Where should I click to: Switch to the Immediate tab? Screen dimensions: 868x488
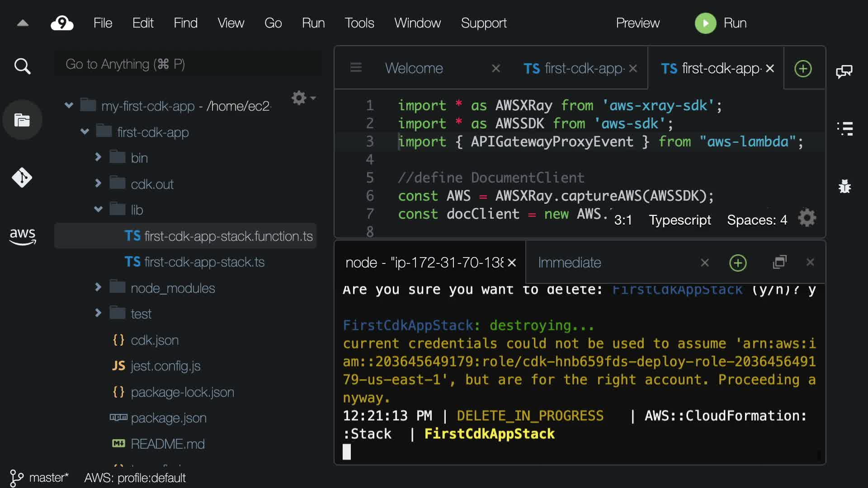[570, 263]
